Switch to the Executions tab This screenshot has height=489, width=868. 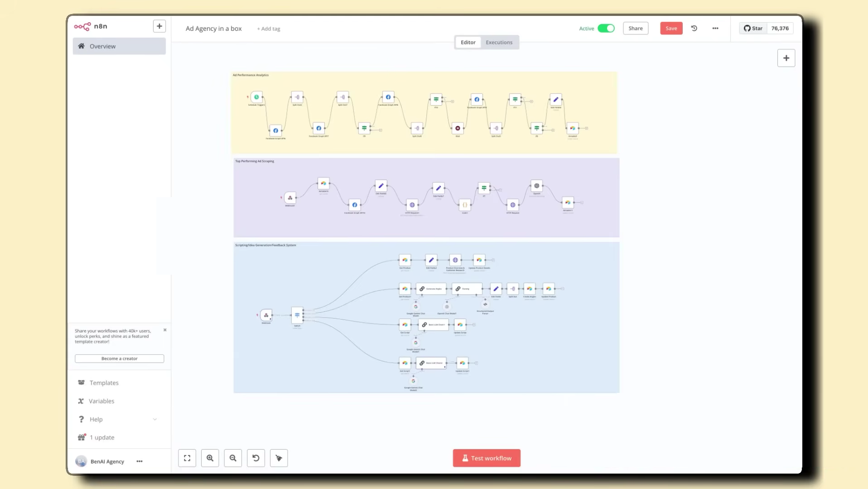point(499,42)
